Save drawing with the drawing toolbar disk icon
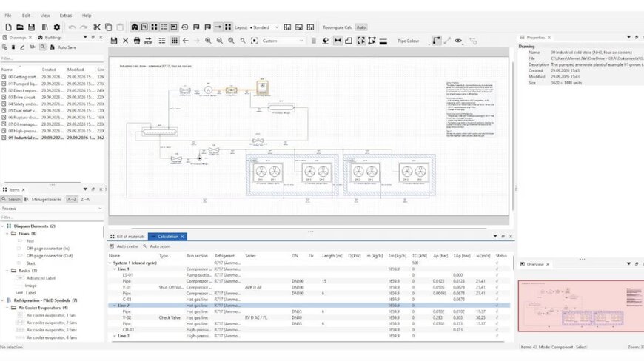The width and height of the screenshot is (644, 361). [114, 41]
